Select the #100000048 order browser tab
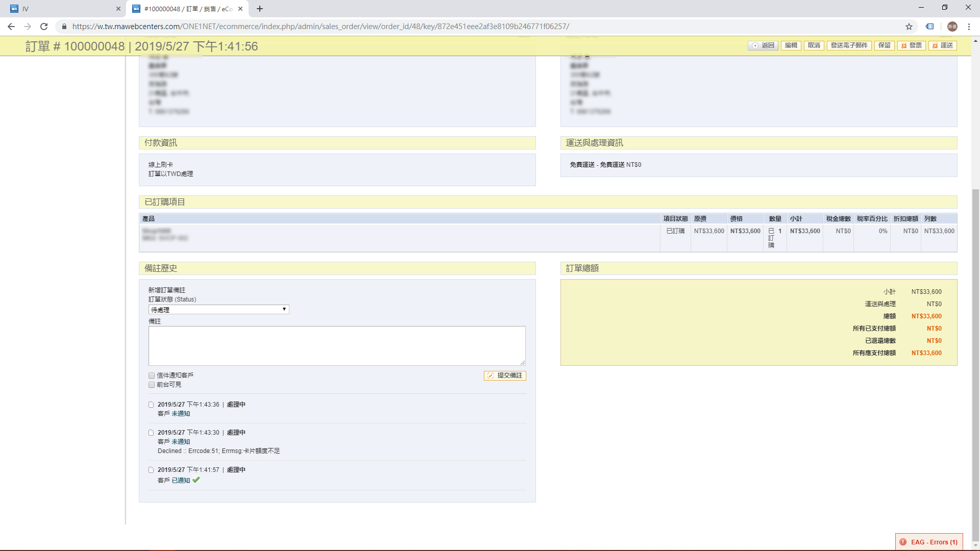This screenshot has width=980, height=551. [x=186, y=9]
